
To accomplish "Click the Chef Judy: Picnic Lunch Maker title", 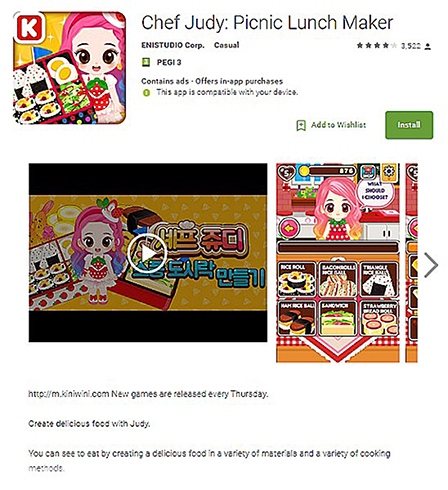I will click(x=267, y=23).
